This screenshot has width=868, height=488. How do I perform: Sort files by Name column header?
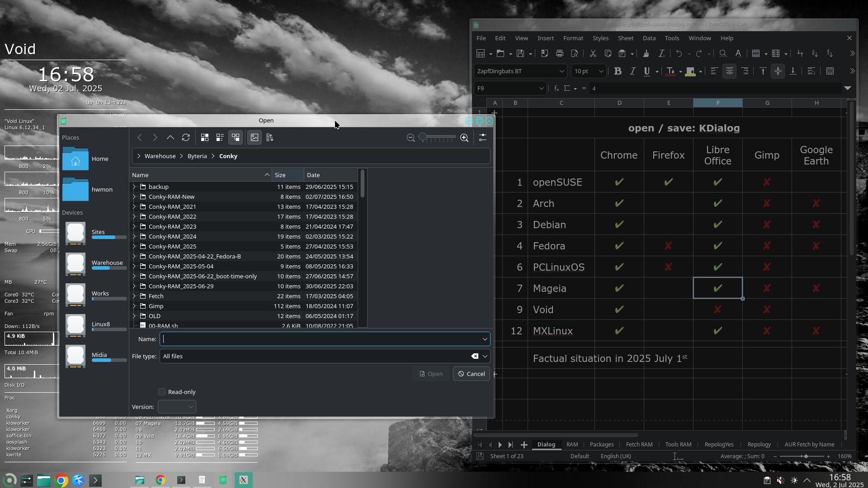201,175
